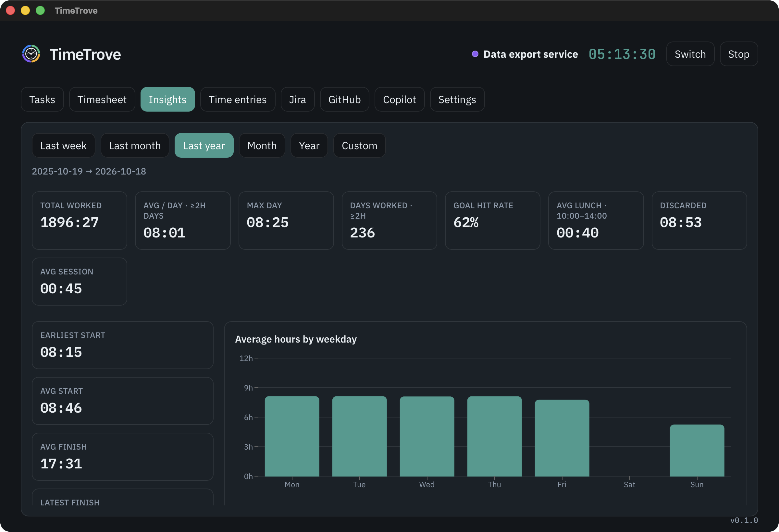Click the Discarded 08:53 card
This screenshot has width=779, height=532.
(699, 221)
